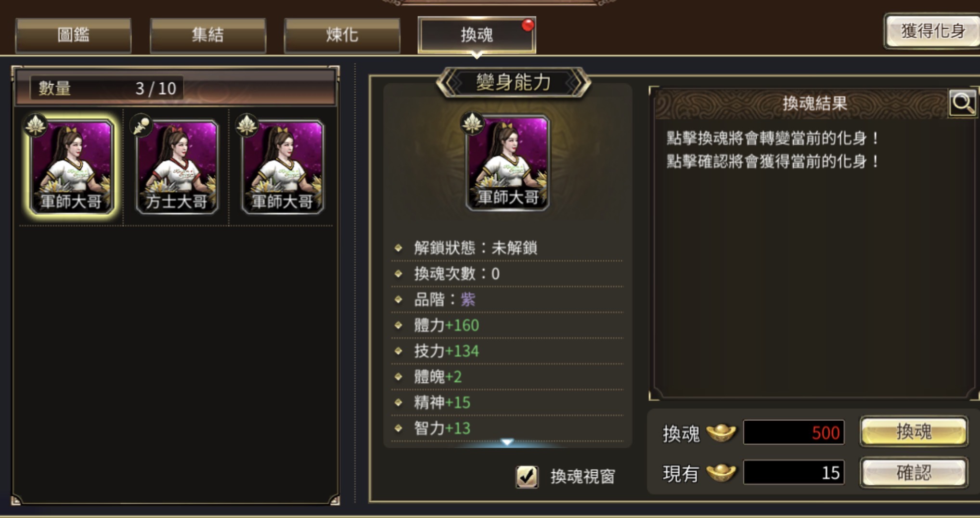The width and height of the screenshot is (980, 518).
Task: Click the lotus badge on third 軍師大哥 card
Action: click(247, 126)
